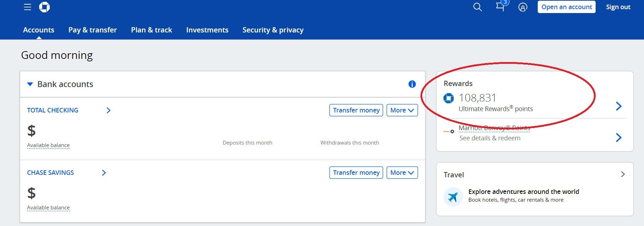Open the search magnifier icon
The image size is (644, 226).
(x=477, y=7)
